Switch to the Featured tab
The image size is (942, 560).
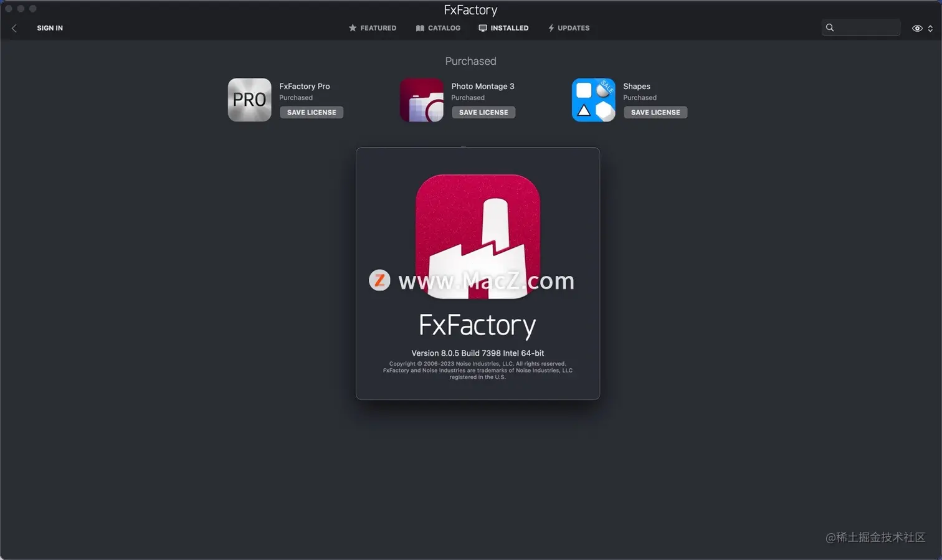(373, 28)
